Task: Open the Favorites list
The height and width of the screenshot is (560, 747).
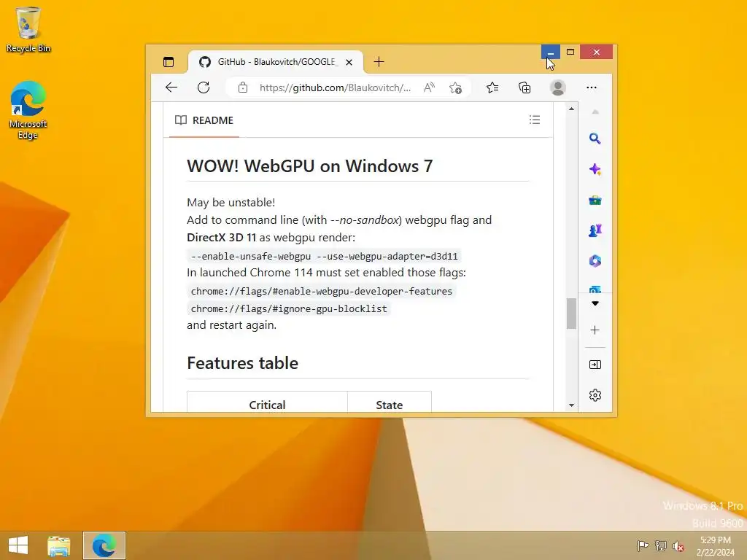Action: (x=492, y=87)
